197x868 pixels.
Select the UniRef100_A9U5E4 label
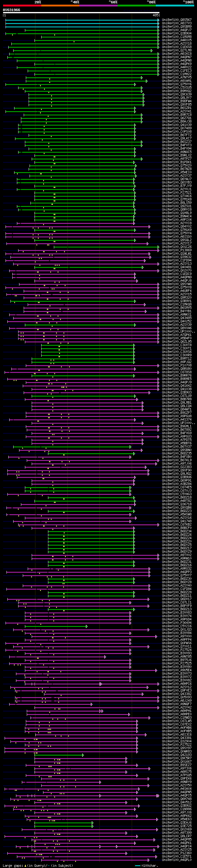[177, 671]
